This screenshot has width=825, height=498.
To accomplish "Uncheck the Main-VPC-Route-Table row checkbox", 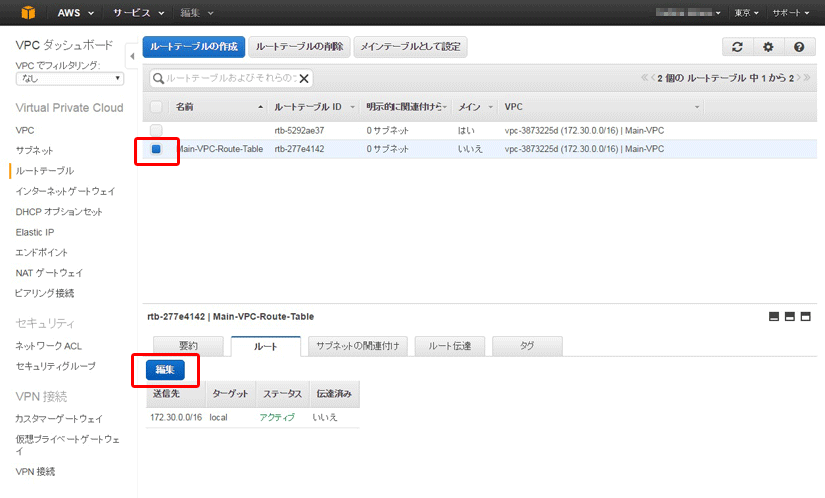I will (x=156, y=149).
